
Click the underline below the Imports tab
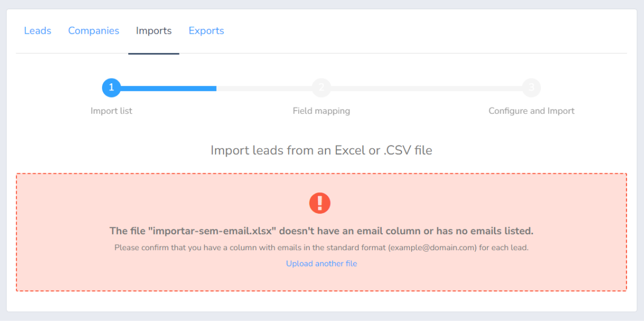(x=153, y=53)
